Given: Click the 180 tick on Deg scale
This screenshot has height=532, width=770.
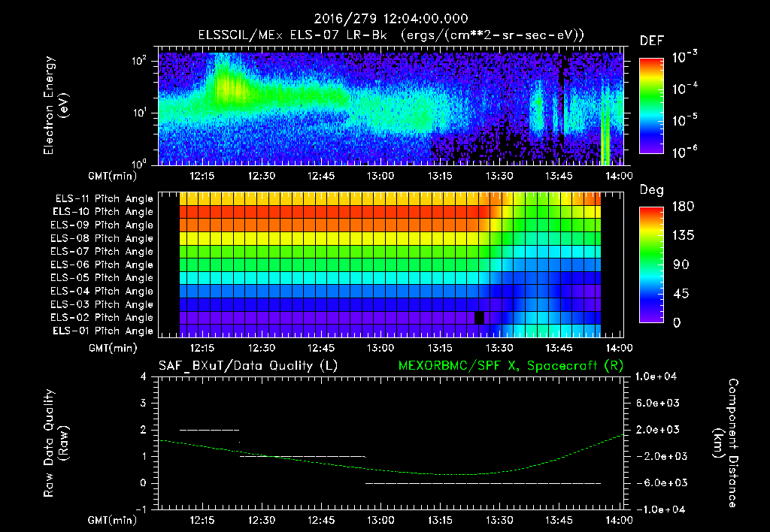Looking at the screenshot, I should (x=683, y=207).
